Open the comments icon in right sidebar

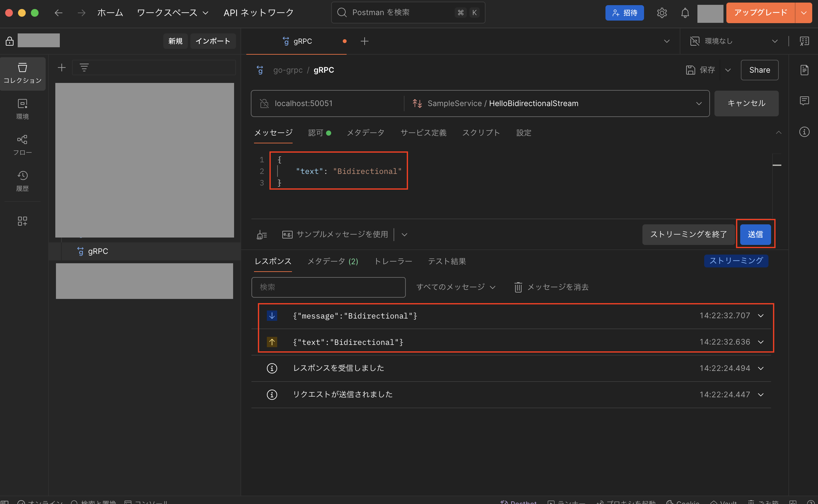804,100
